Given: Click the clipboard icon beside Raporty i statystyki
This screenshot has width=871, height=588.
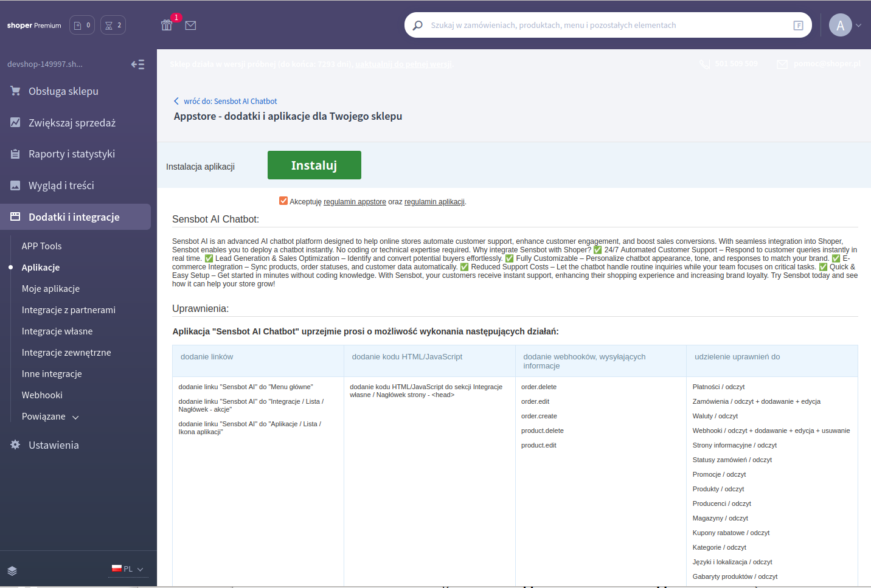Looking at the screenshot, I should point(15,154).
